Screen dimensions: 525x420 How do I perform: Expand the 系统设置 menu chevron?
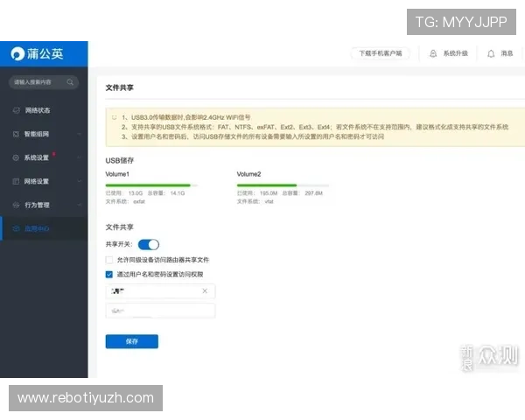point(79,157)
